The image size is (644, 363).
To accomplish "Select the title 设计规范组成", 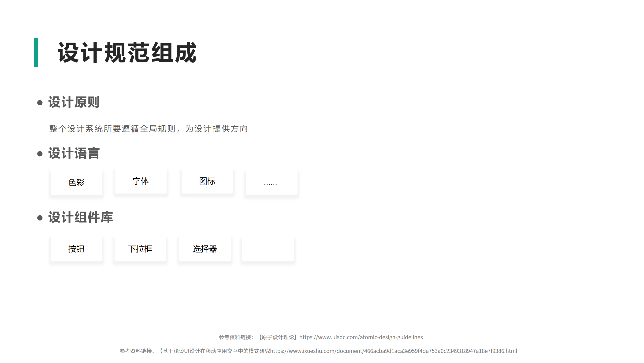I will 127,53.
